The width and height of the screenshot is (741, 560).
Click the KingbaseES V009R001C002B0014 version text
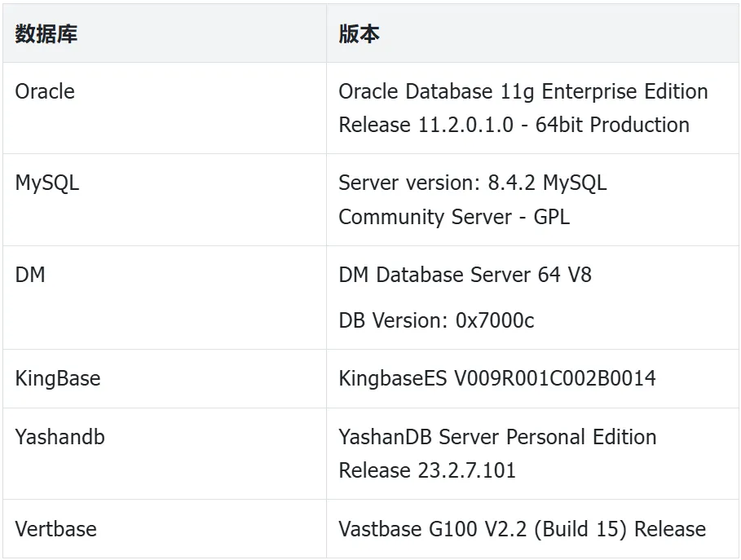pos(496,378)
